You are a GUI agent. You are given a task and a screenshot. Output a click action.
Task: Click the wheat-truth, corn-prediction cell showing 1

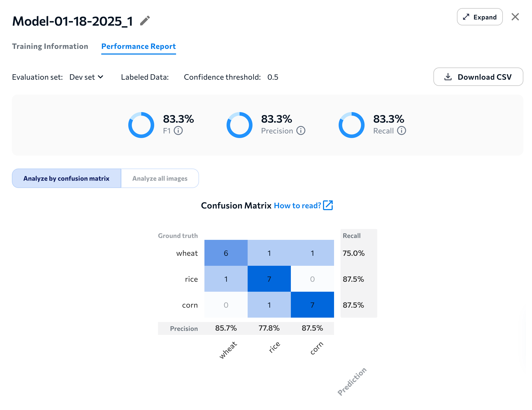tap(312, 253)
